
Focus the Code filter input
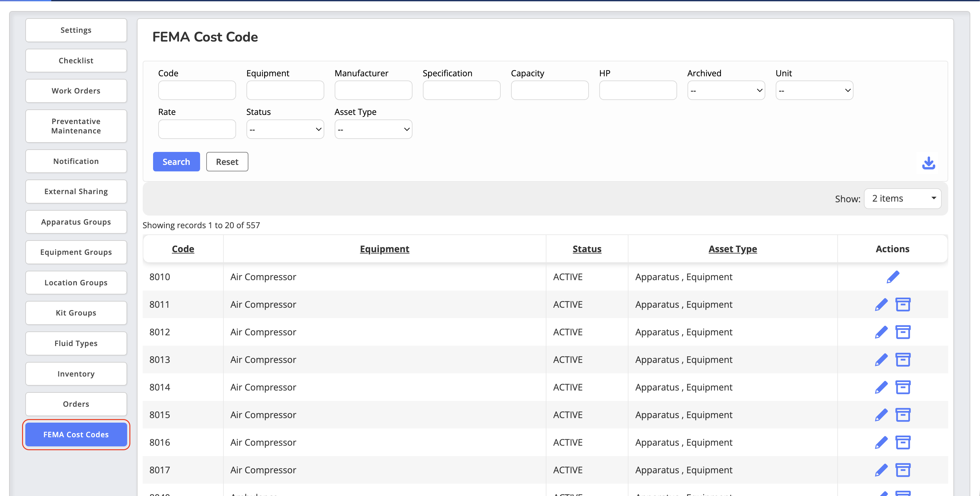[197, 90]
